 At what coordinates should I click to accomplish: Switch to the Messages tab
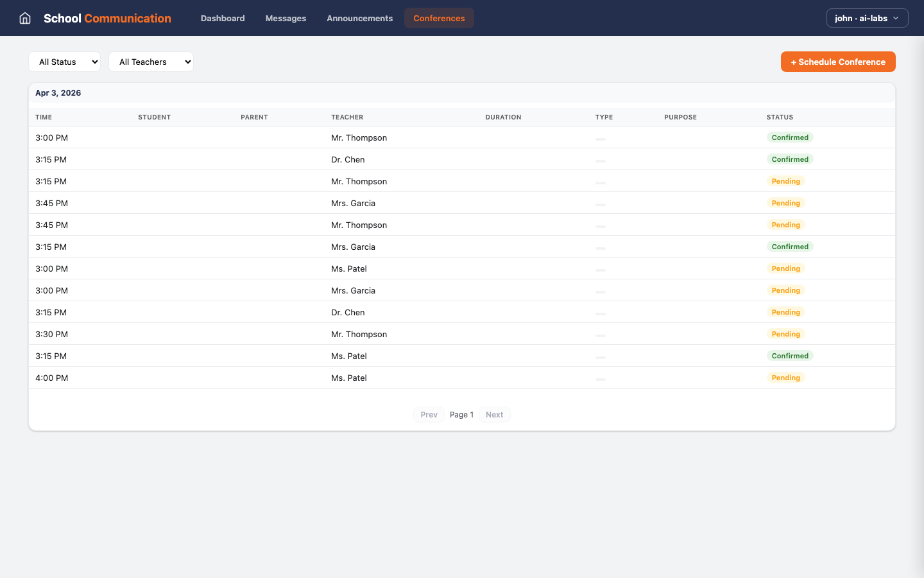tap(286, 18)
